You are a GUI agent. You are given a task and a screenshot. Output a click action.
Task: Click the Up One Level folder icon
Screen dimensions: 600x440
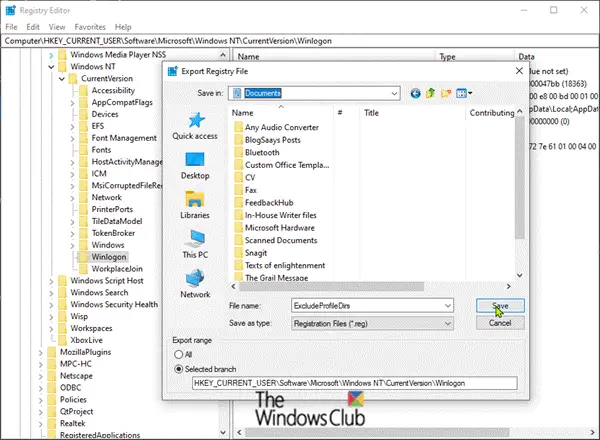click(430, 93)
